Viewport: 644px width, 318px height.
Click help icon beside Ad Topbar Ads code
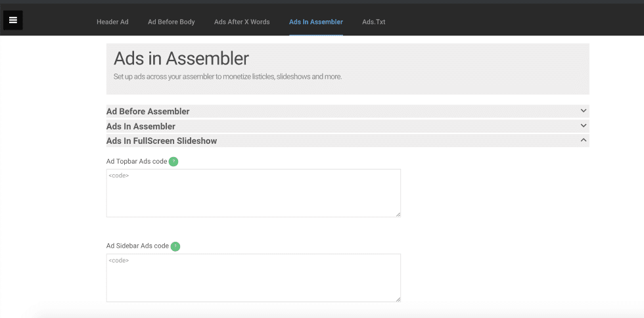(x=173, y=162)
